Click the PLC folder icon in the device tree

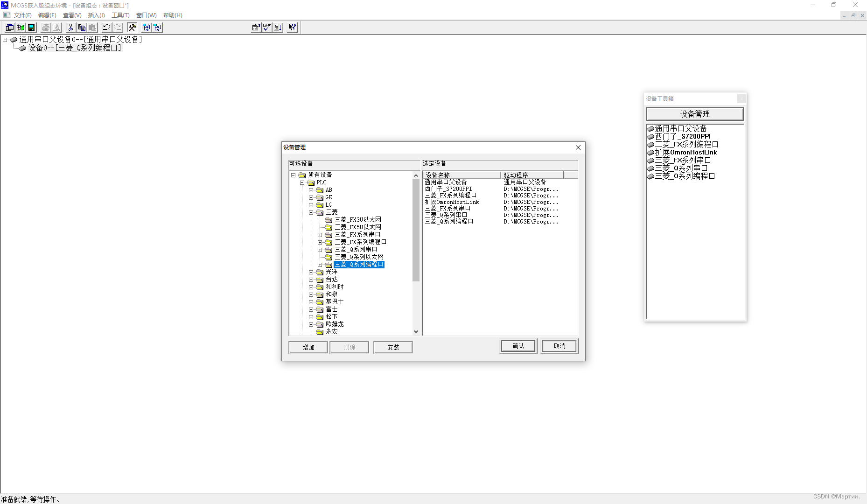(311, 182)
